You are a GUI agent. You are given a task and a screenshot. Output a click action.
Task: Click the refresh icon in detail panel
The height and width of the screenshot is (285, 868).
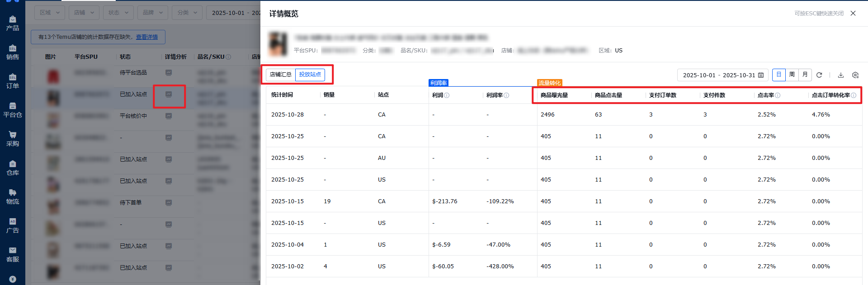(x=819, y=75)
